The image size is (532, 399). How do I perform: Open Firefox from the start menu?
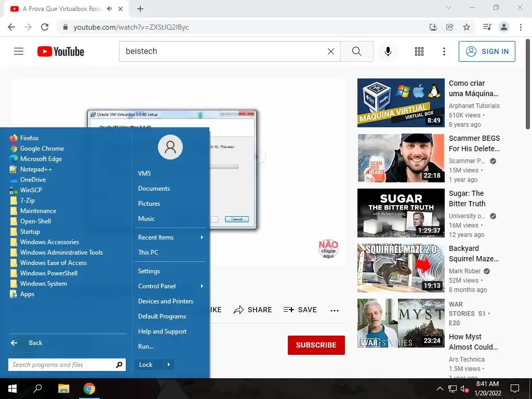[x=24, y=138]
